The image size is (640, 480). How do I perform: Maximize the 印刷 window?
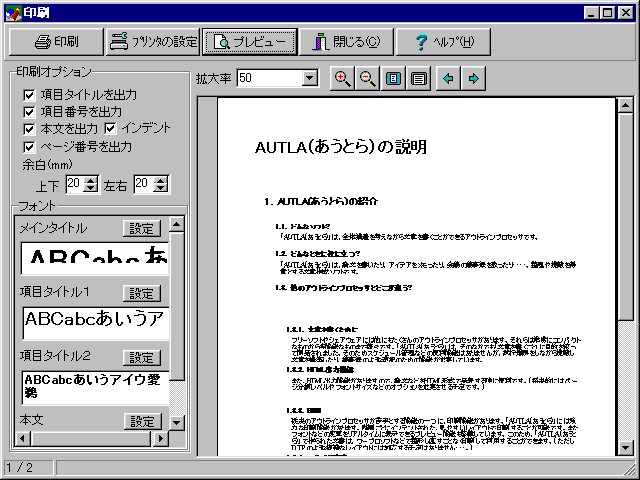point(607,13)
